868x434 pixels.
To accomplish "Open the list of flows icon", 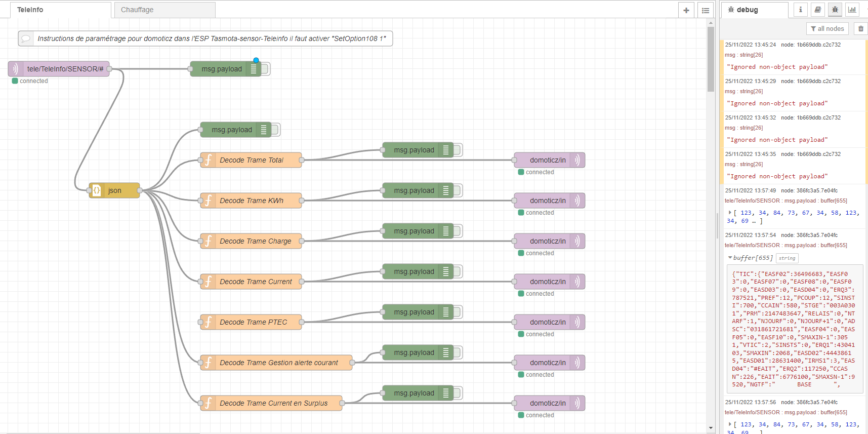I will 706,10.
